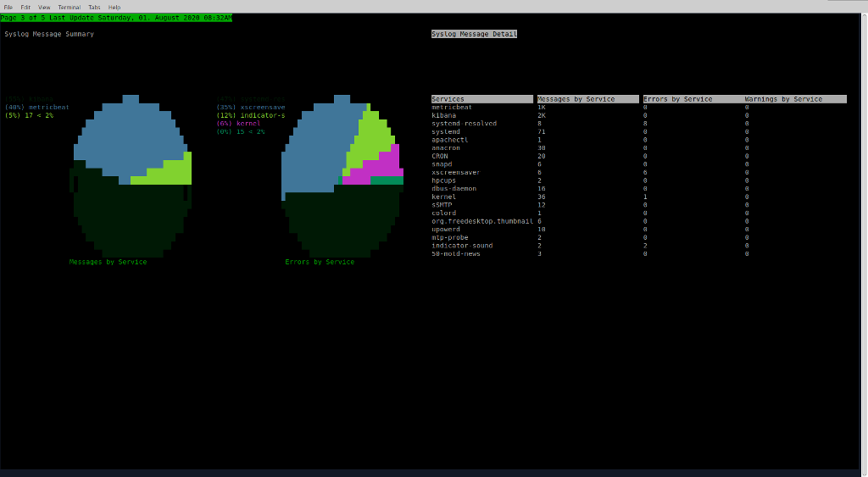The image size is (868, 477).
Task: Open the Terminal menu
Action: (x=70, y=7)
